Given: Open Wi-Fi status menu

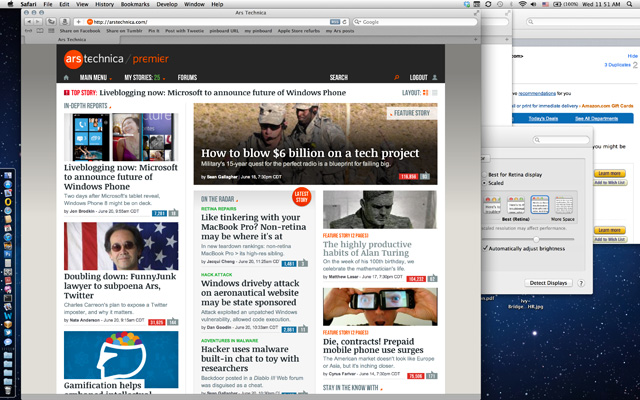Looking at the screenshot, I should pyautogui.click(x=522, y=4).
